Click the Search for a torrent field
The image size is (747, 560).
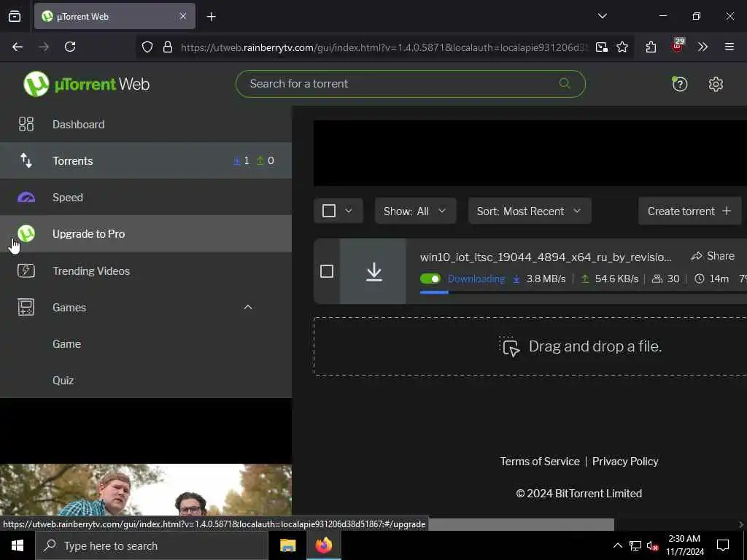pyautogui.click(x=410, y=84)
